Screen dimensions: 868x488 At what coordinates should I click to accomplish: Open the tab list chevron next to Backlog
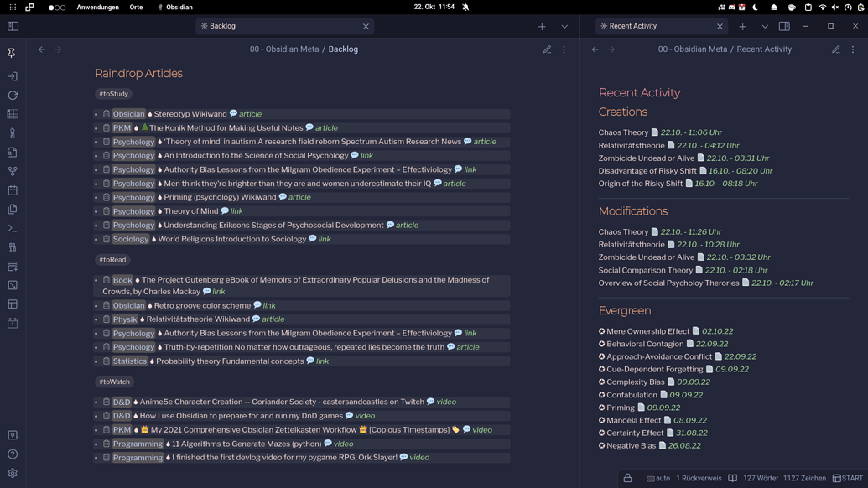point(564,26)
